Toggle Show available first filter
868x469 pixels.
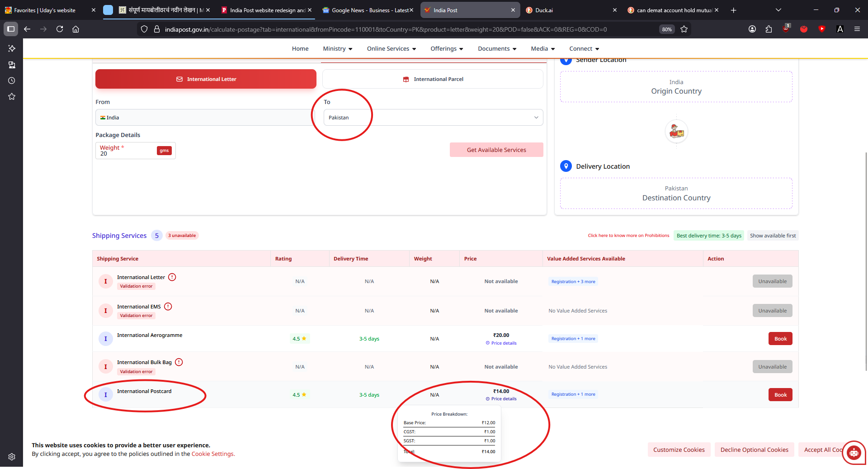[773, 236]
